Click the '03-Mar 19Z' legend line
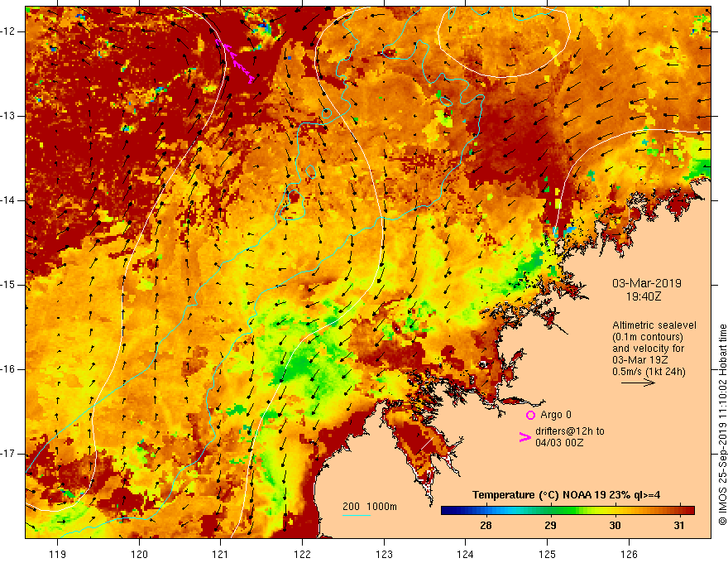This screenshot has height=563, width=728. point(639,360)
